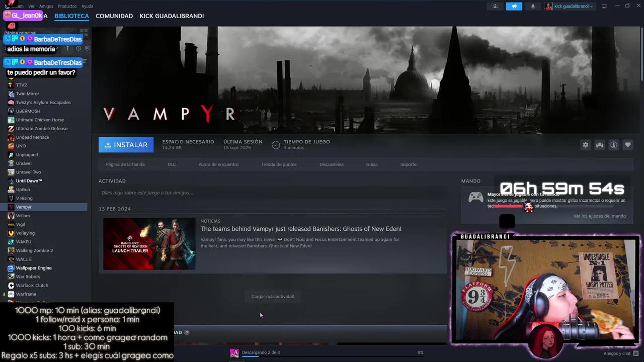Open notifications bell icon
The height and width of the screenshot is (362, 644).
(x=533, y=7)
